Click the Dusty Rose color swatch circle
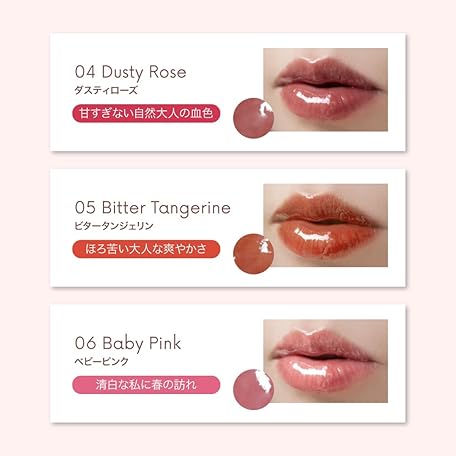Image resolution: width=456 pixels, height=456 pixels. [253, 118]
